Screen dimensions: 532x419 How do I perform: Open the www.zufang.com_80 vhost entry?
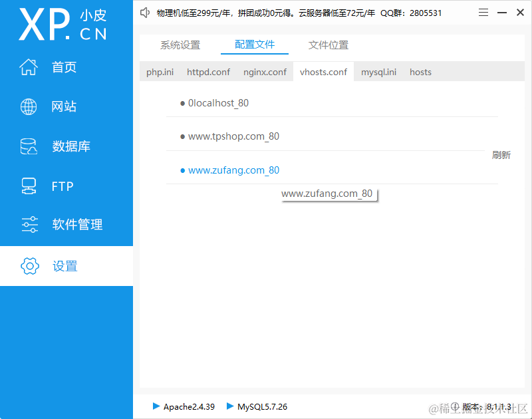[233, 170]
